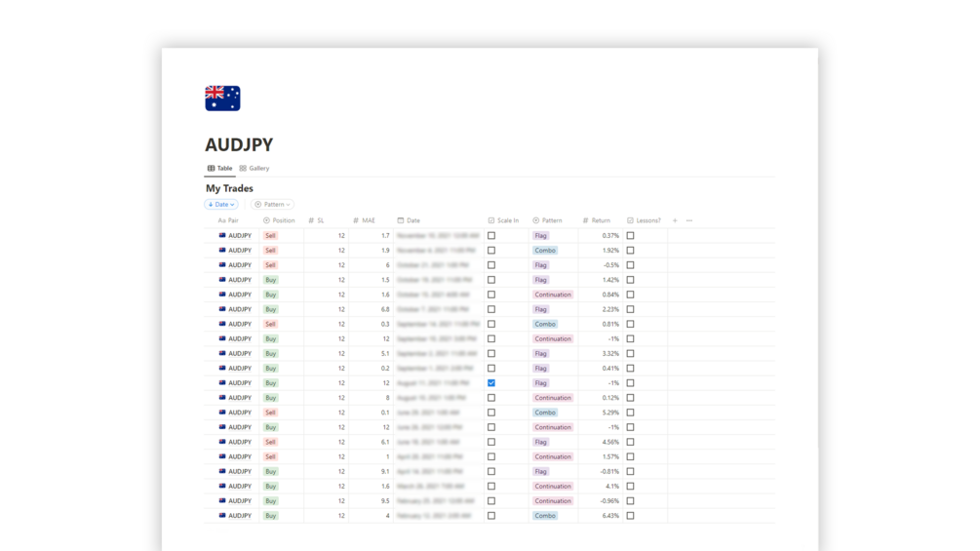
Task: Select the 1.57% return cell
Action: click(601, 456)
